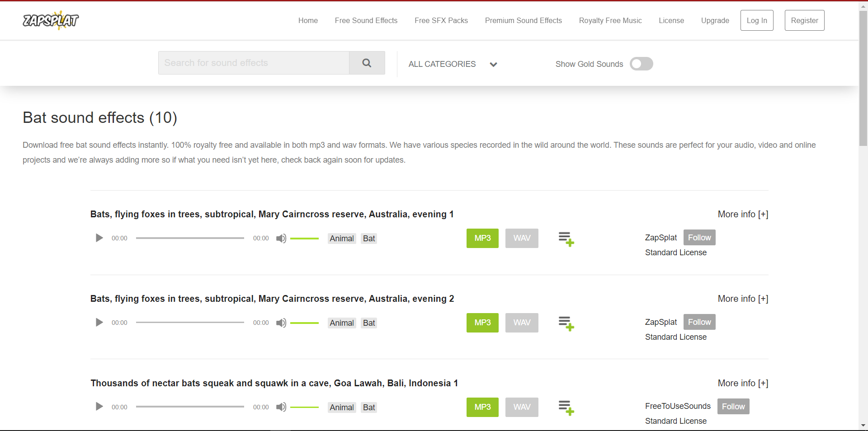The width and height of the screenshot is (868, 431).
Task: Open the ALL CATEGORIES dropdown
Action: [x=453, y=64]
